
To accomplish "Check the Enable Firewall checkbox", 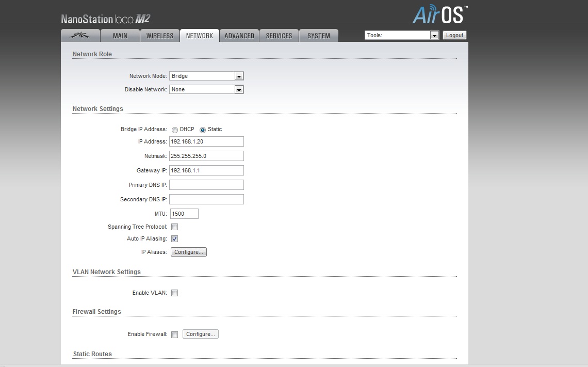I will (175, 334).
